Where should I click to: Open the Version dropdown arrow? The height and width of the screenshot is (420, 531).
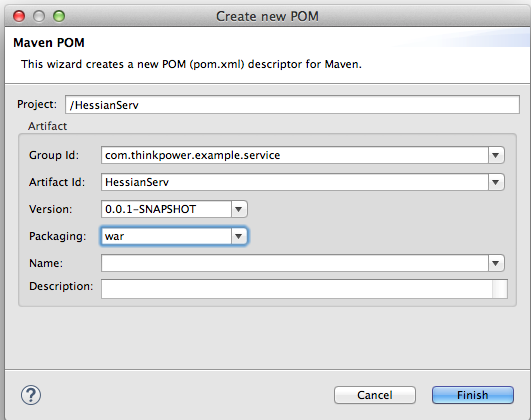pos(239,209)
